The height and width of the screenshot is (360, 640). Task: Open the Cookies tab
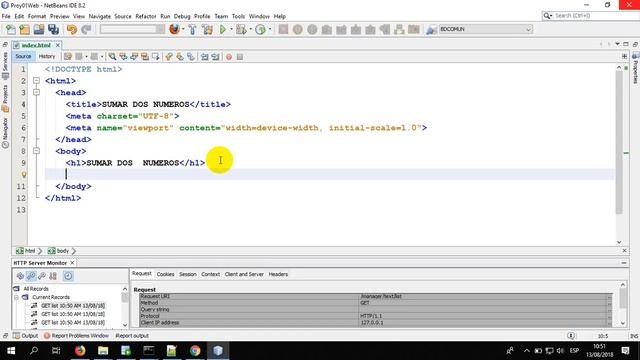(165, 274)
